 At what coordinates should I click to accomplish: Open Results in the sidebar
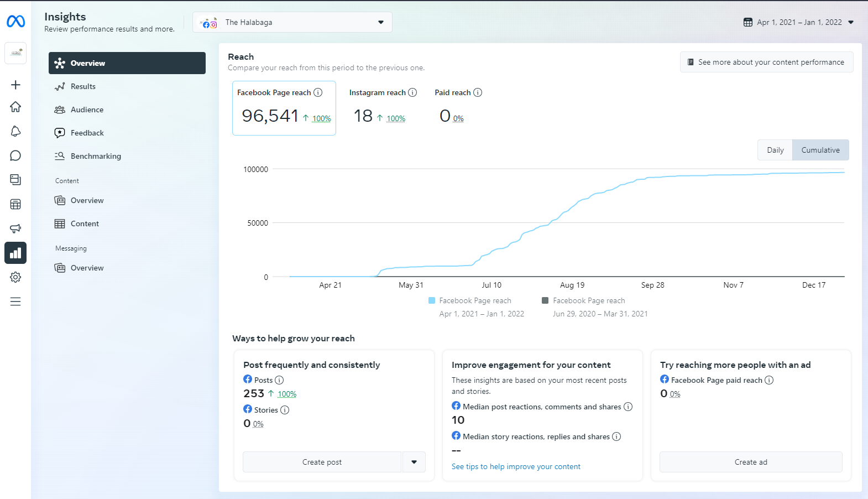coord(127,86)
